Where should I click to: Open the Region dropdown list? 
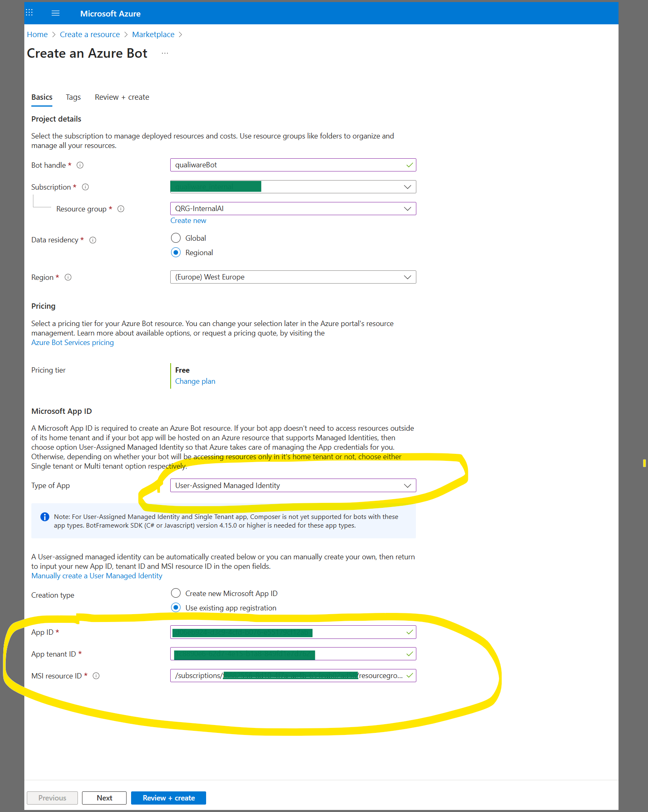(293, 277)
